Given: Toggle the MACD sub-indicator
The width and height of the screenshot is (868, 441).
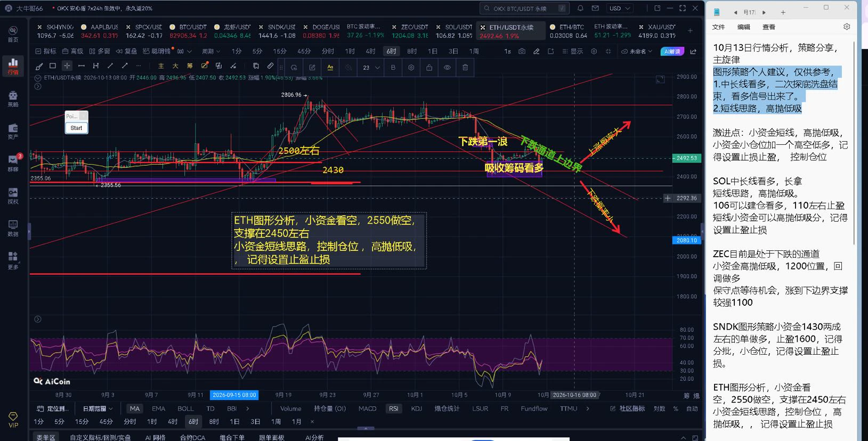Looking at the screenshot, I should [367, 409].
